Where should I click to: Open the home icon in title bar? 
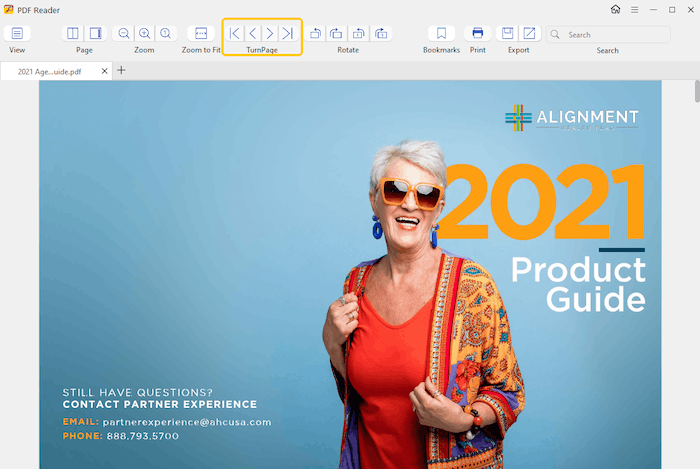(x=616, y=9)
